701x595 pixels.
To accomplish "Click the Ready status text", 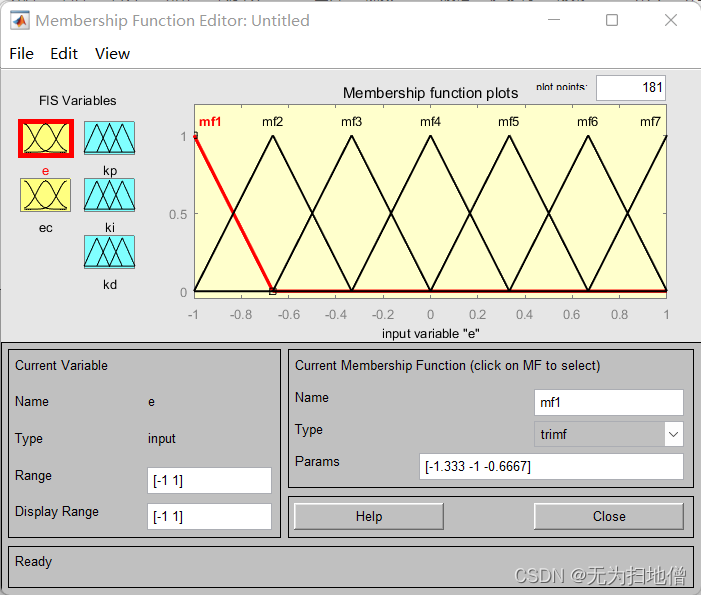I will (x=34, y=561).
